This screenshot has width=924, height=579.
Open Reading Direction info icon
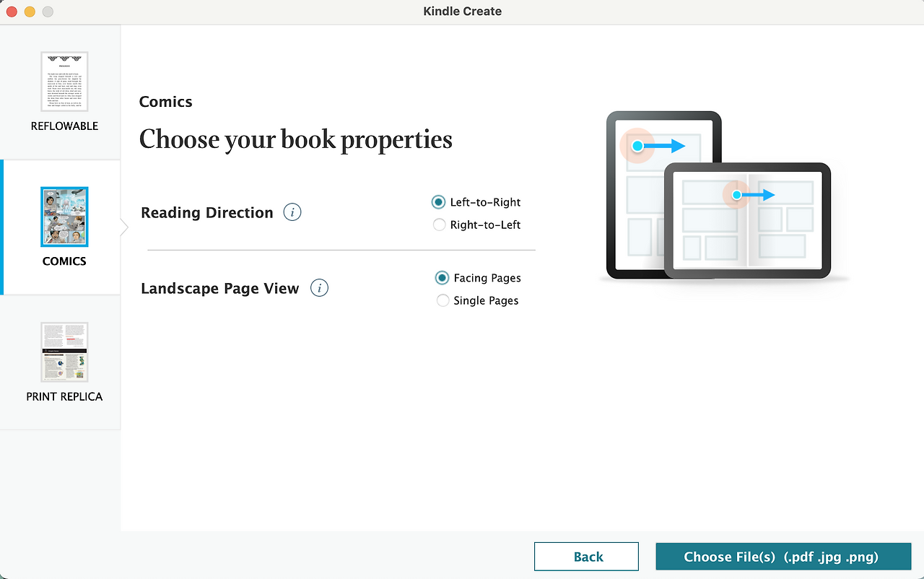click(292, 212)
